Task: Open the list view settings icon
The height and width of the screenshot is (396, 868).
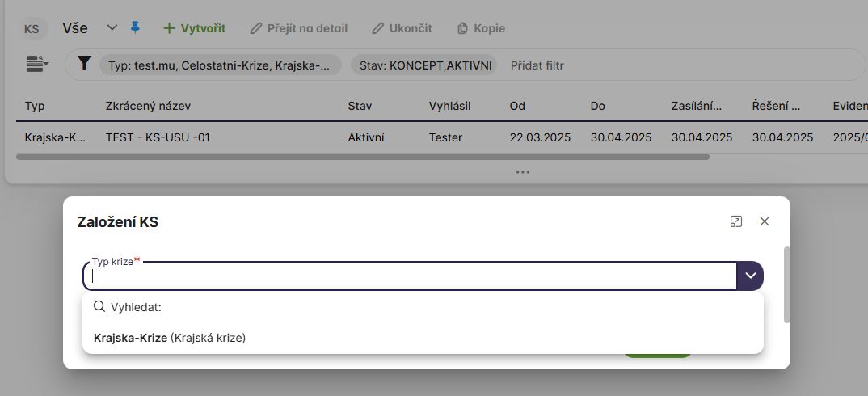Action: 37,65
